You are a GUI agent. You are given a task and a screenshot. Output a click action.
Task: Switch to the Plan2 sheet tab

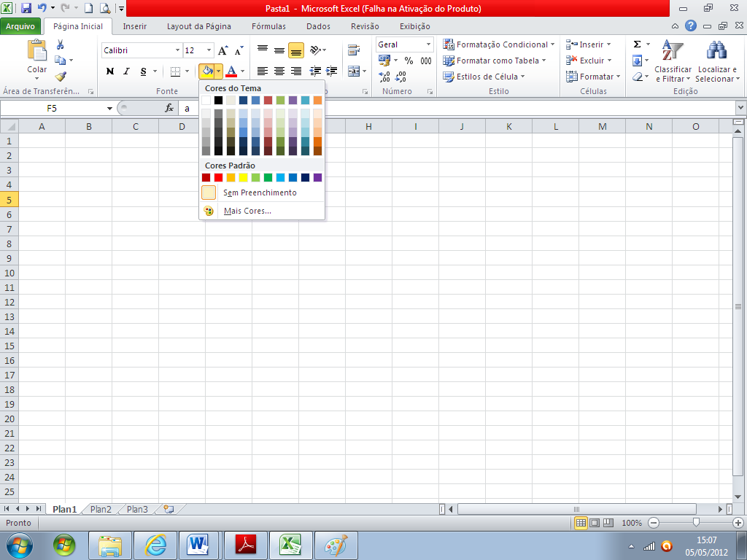(101, 509)
